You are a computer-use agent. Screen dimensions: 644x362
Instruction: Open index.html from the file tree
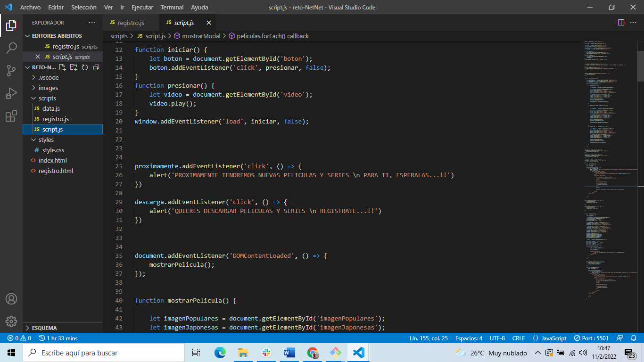(62, 161)
